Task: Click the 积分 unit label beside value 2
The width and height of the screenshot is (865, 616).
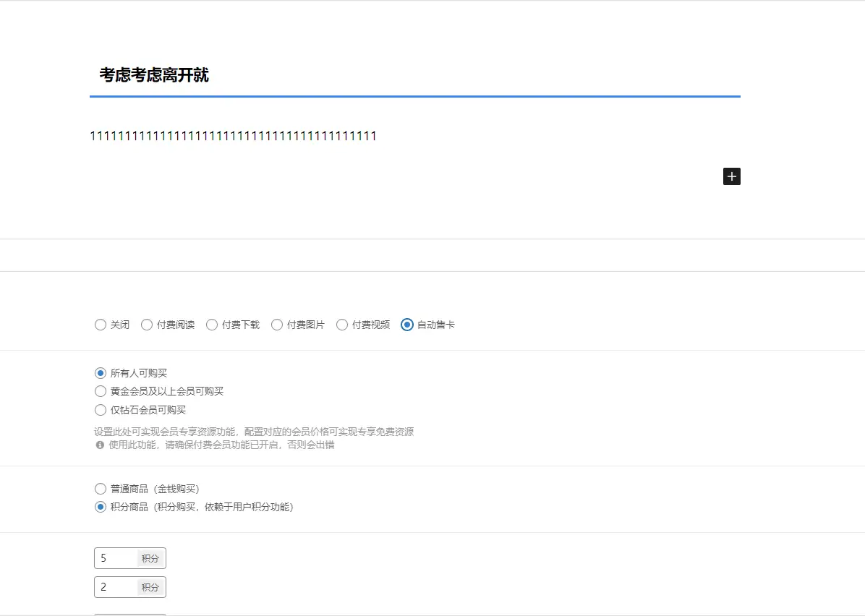Action: click(x=150, y=587)
